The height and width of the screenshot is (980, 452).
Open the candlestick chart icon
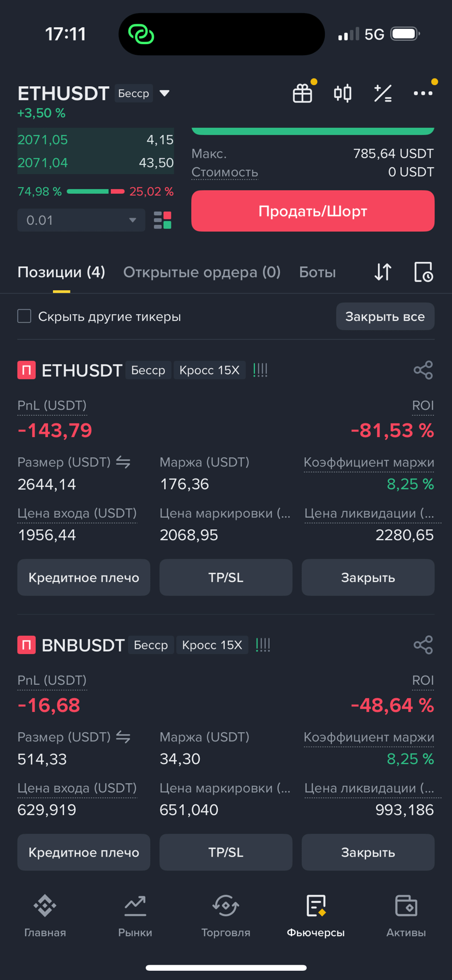tap(343, 93)
